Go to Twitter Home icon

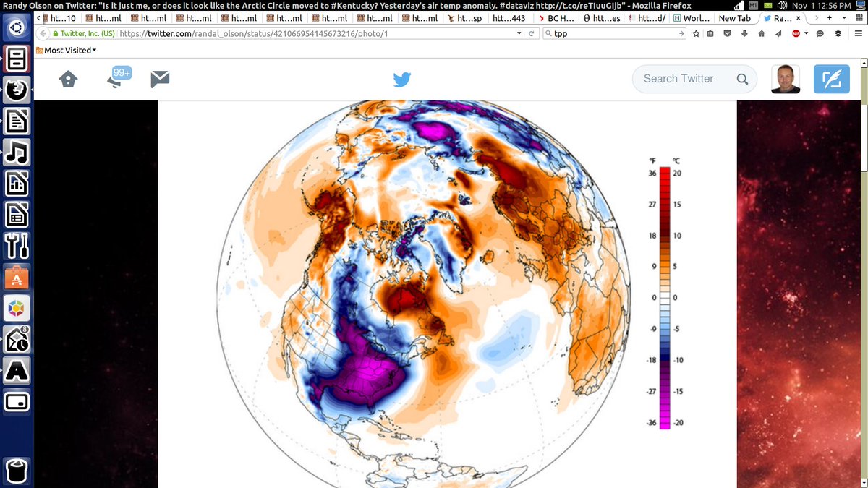pyautogui.click(x=68, y=79)
